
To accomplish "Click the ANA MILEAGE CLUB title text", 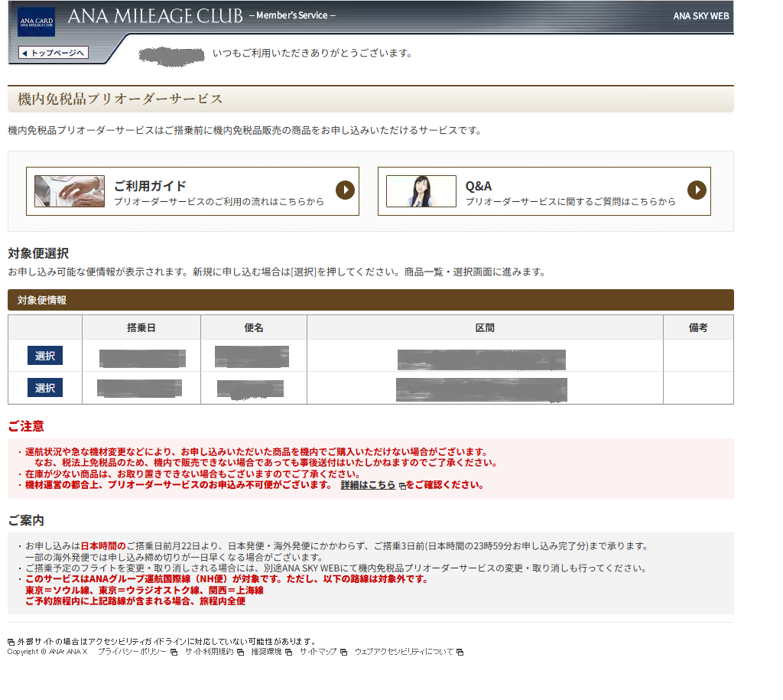I will coord(155,16).
